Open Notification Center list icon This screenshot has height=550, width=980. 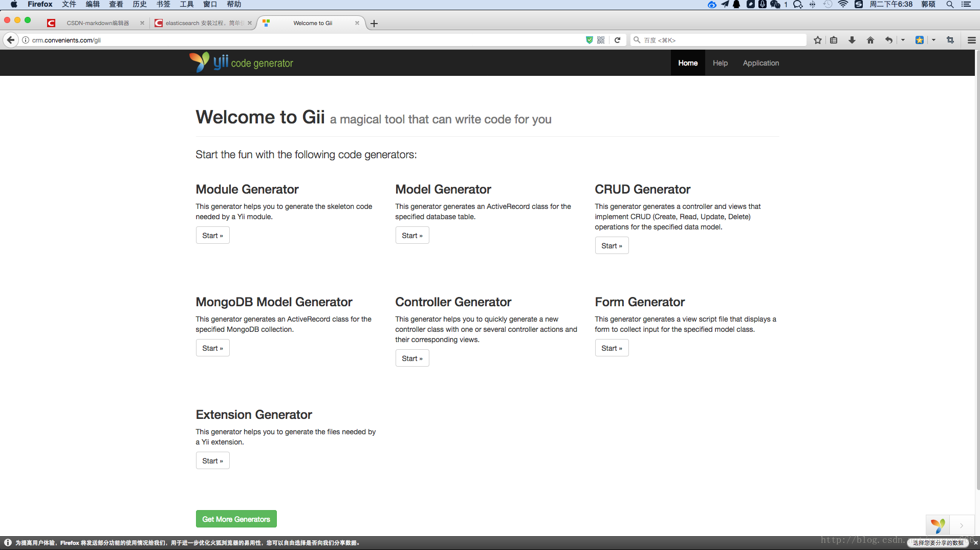coord(966,5)
